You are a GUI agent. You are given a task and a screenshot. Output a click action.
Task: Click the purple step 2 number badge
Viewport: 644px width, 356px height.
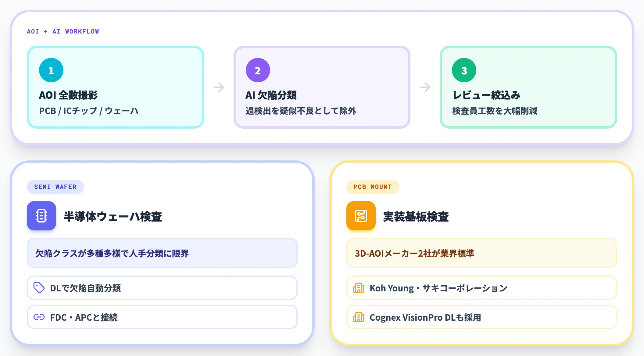tap(258, 70)
